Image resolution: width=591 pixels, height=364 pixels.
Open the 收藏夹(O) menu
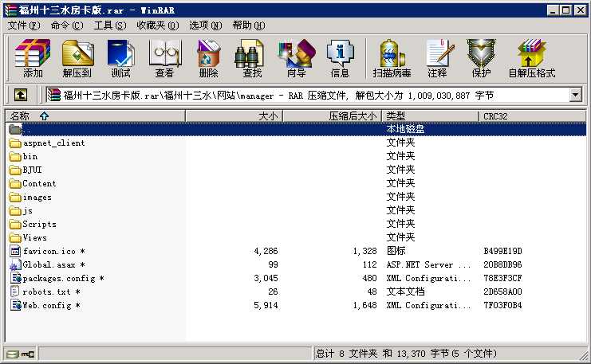(158, 25)
